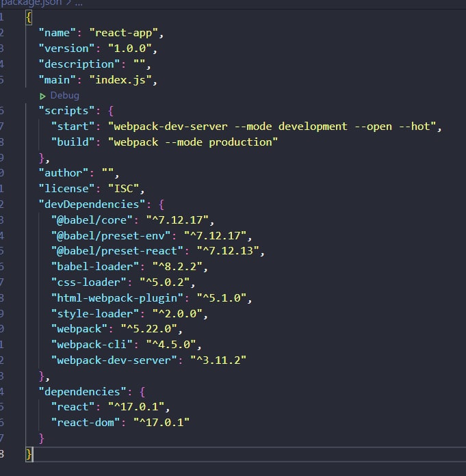The image size is (466, 476).
Task: Click the "^5.0.2" version value
Action: (165, 282)
